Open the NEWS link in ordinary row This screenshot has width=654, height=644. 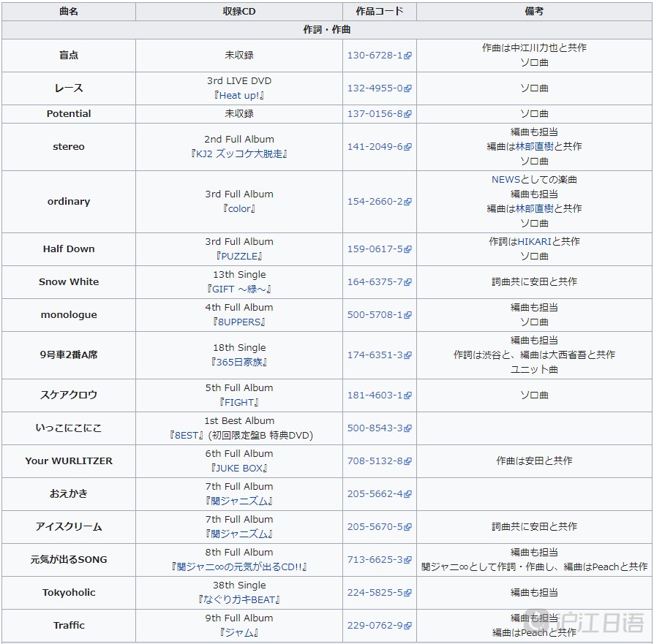[x=505, y=180]
